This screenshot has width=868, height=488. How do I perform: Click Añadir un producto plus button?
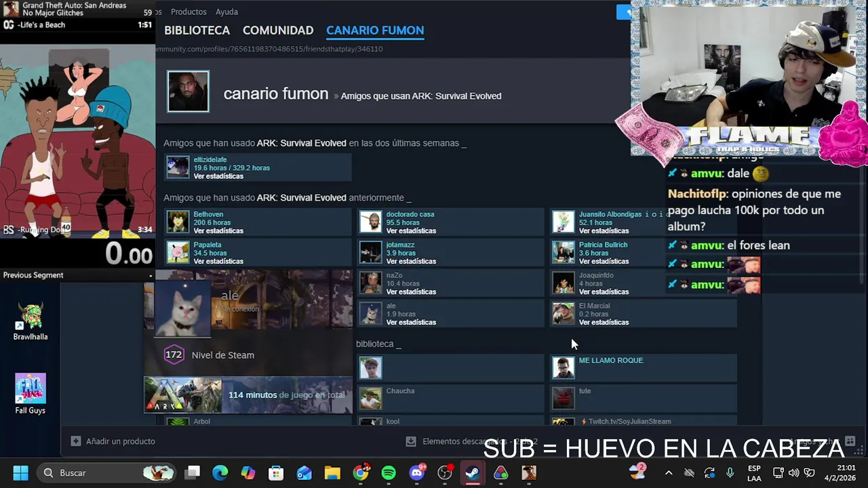(x=76, y=441)
